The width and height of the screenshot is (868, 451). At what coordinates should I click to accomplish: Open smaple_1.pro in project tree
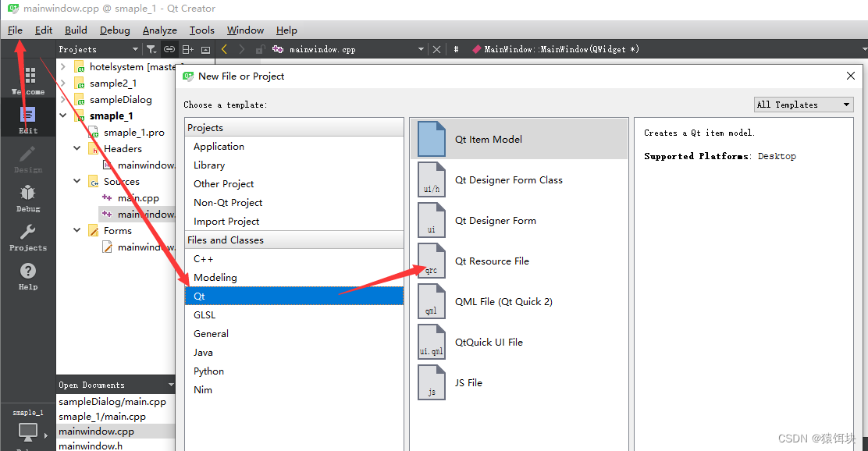[133, 132]
